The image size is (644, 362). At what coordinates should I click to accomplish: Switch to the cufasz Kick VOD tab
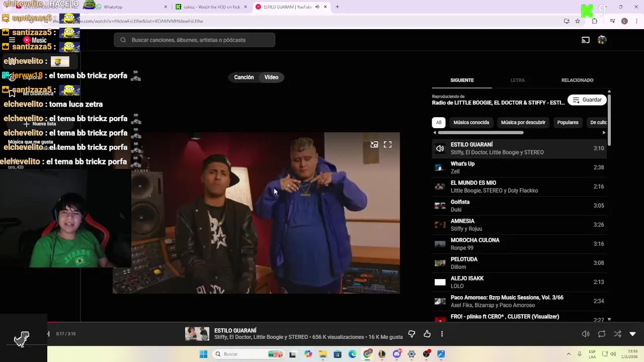tap(211, 7)
